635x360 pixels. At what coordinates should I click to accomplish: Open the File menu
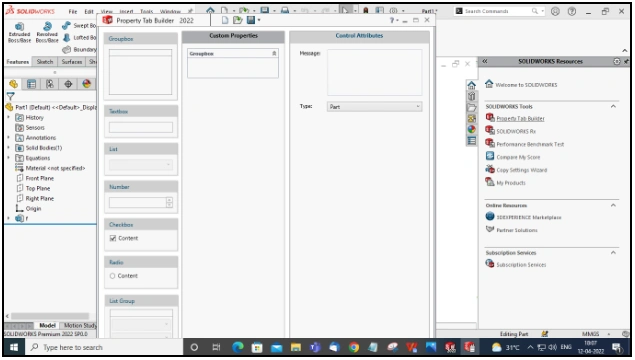(72, 11)
